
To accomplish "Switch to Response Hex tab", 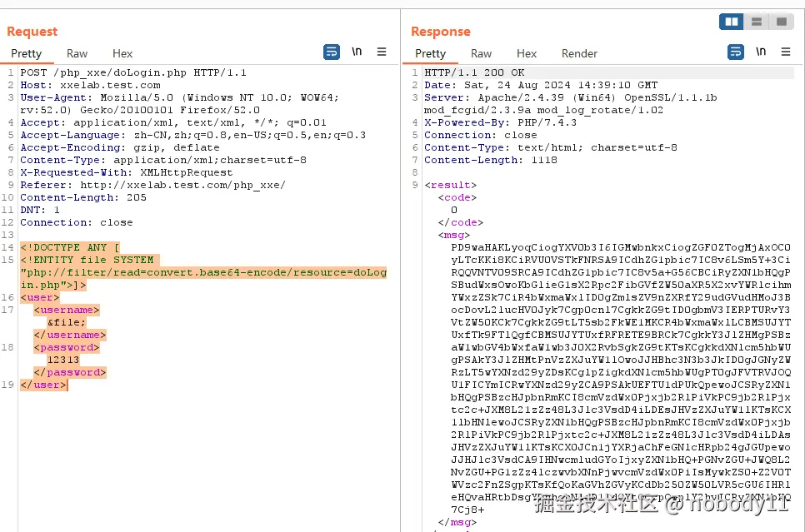I will coord(526,53).
